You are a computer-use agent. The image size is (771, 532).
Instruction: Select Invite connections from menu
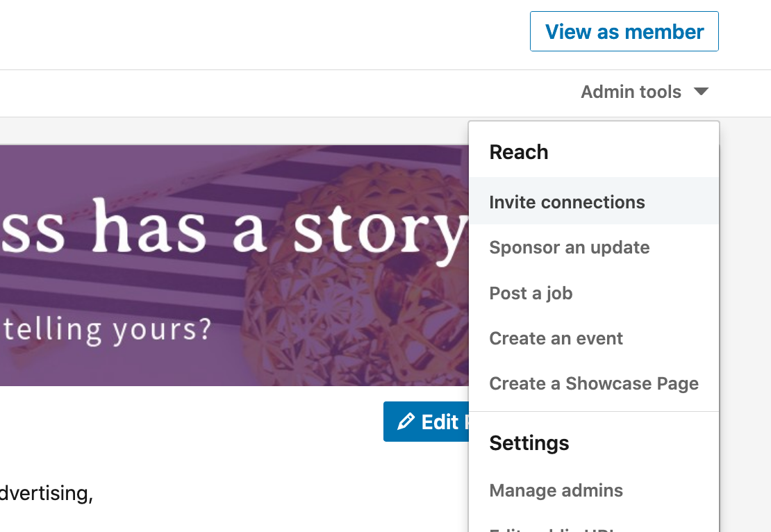tap(567, 202)
